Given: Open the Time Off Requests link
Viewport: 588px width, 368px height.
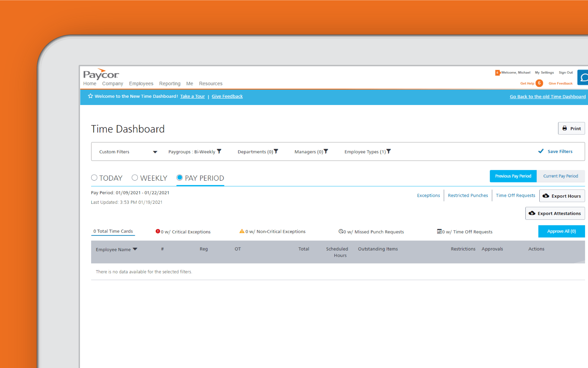Looking at the screenshot, I should click(515, 195).
